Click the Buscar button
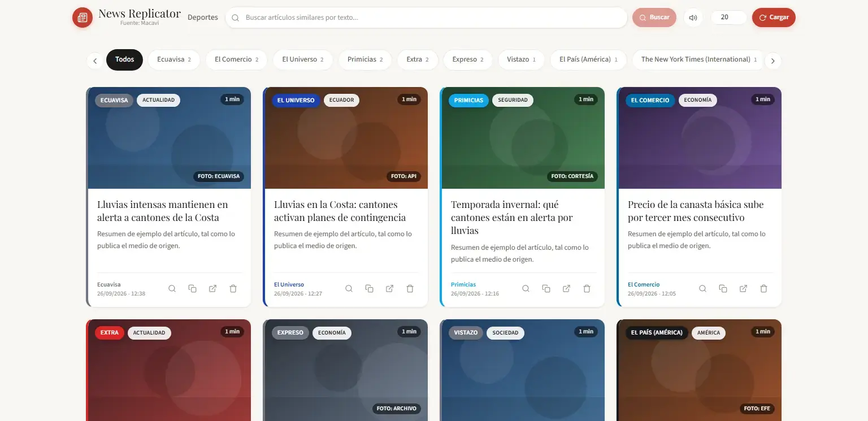Viewport: 868px width, 421px height. [x=654, y=18]
